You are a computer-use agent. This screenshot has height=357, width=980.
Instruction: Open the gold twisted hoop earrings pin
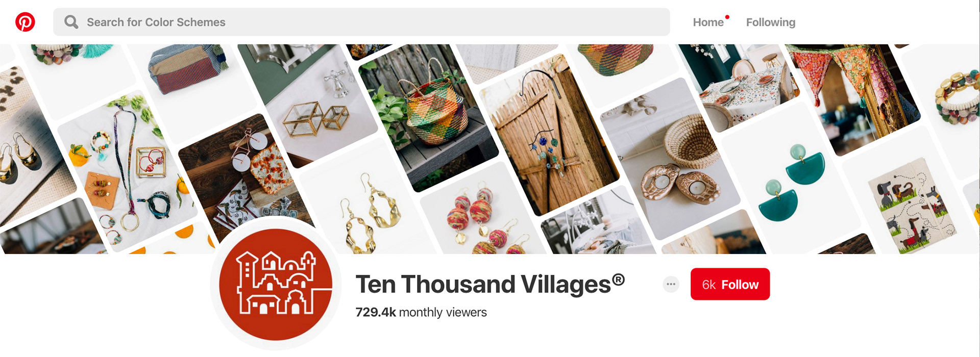click(x=370, y=209)
